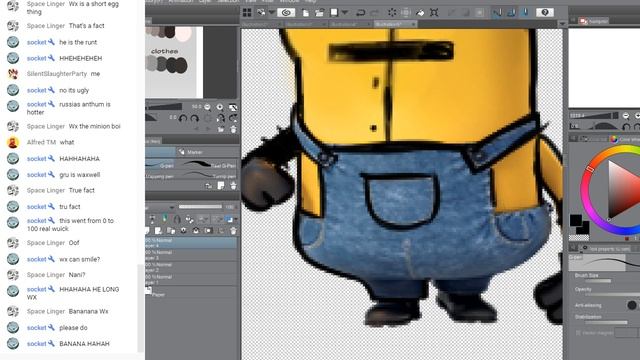Select the Turnip pen sub tool
The width and height of the screenshot is (640, 360).
210,176
